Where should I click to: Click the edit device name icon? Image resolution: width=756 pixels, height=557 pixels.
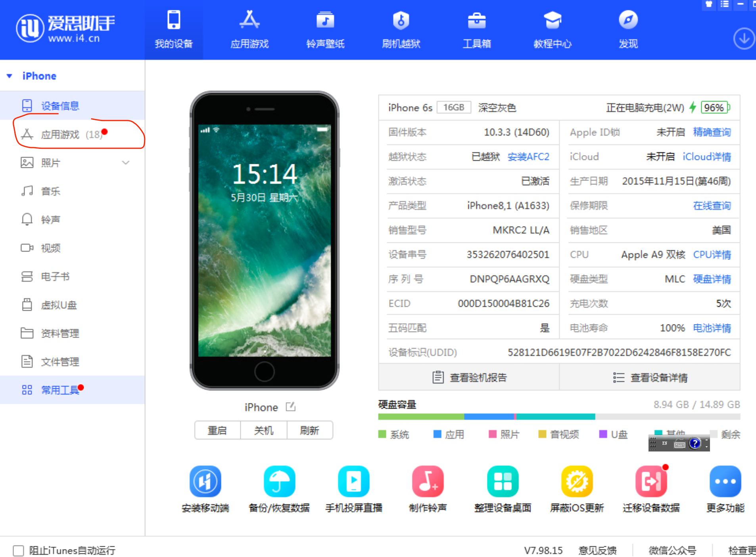tap(291, 407)
